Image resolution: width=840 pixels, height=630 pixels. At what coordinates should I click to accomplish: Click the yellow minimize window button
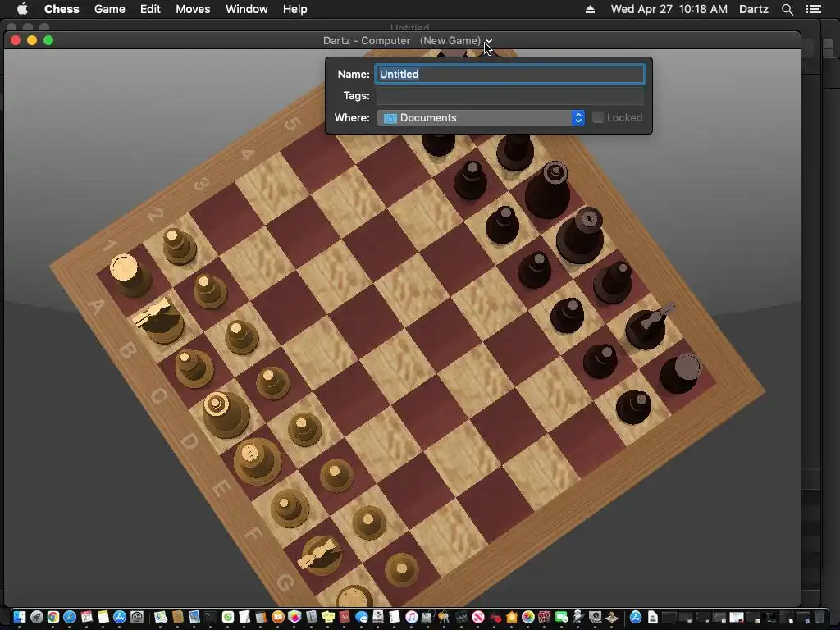pyautogui.click(x=32, y=41)
